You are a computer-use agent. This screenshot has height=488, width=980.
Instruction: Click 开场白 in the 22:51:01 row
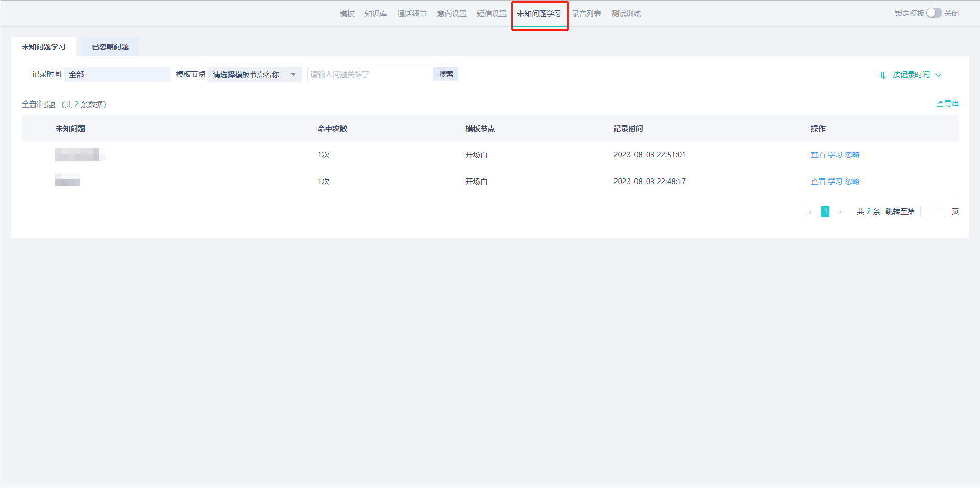pyautogui.click(x=476, y=155)
